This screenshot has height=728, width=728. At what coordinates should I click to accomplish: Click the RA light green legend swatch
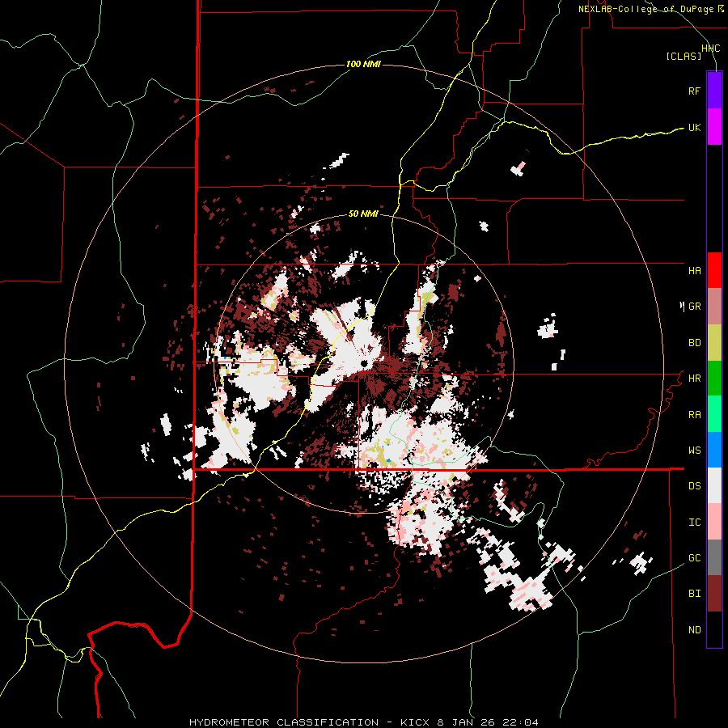pyautogui.click(x=714, y=414)
